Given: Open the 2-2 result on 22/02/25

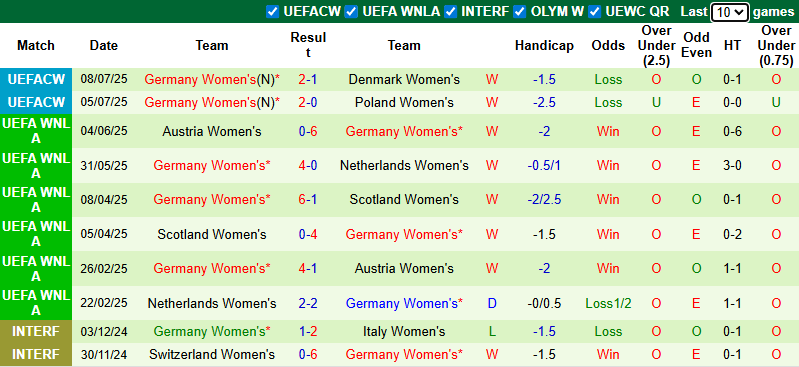Looking at the screenshot, I should point(308,304).
